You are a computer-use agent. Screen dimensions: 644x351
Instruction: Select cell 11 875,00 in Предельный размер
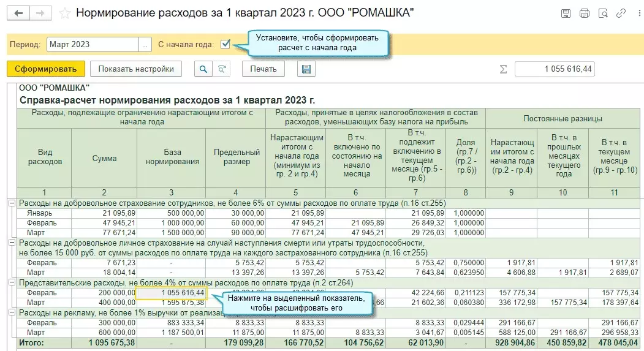(236, 333)
